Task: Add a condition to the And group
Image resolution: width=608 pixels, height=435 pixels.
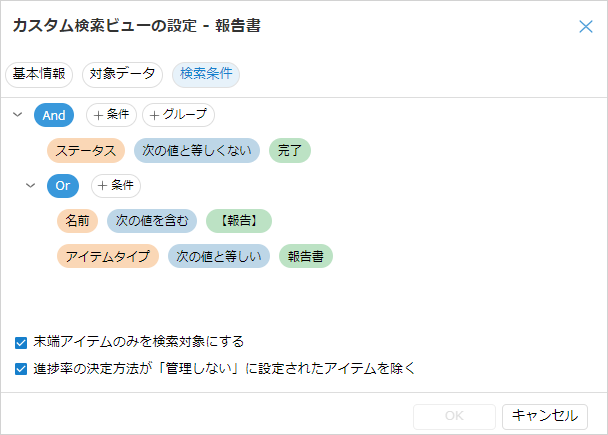Action: (x=111, y=115)
